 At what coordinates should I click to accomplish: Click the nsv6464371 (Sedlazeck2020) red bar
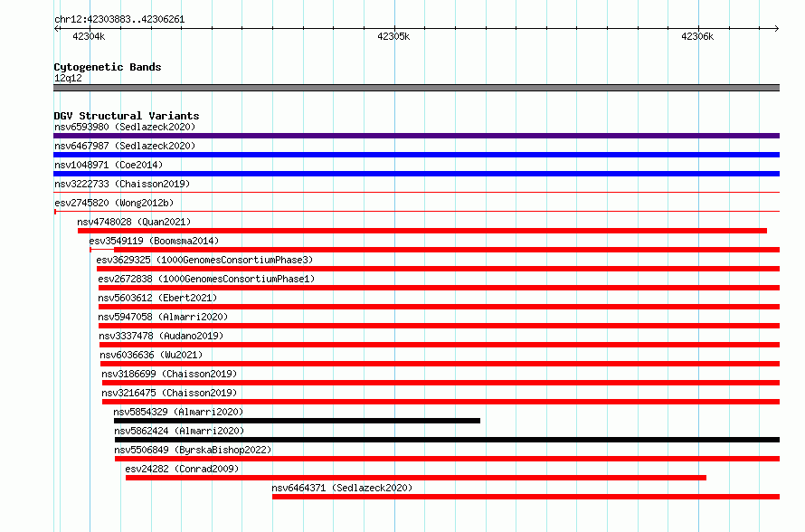click(x=526, y=497)
